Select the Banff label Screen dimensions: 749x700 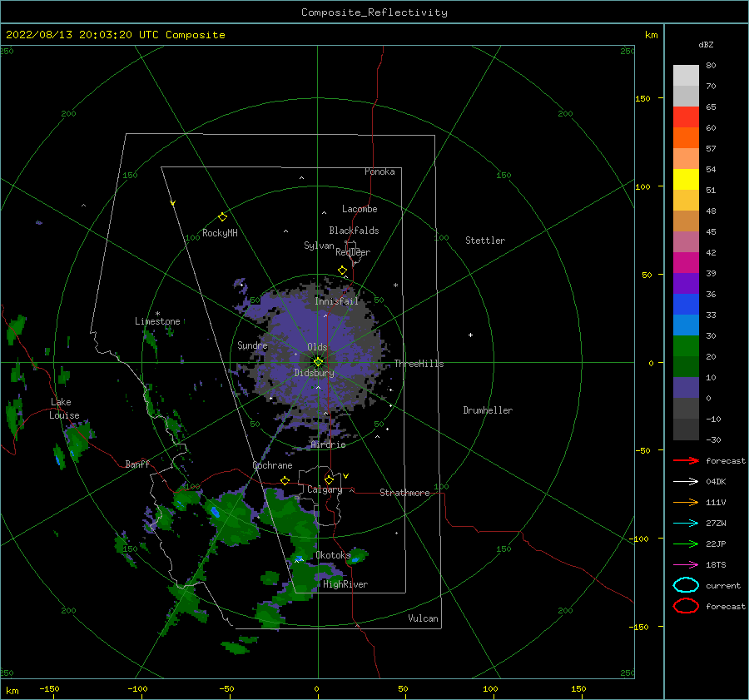137,464
